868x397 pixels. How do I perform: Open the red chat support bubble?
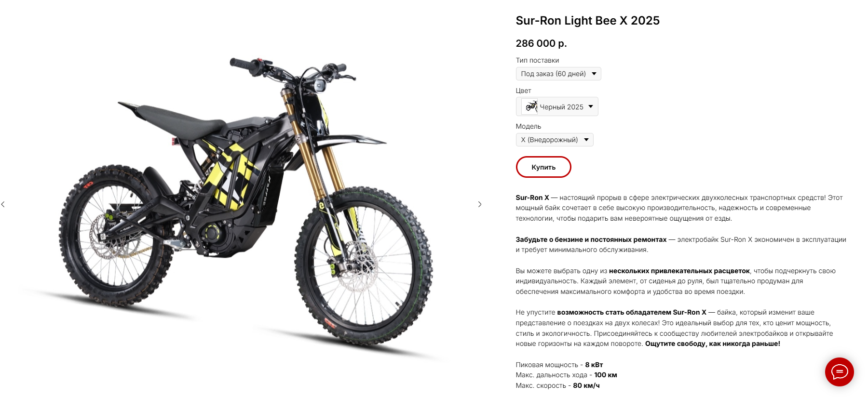[x=839, y=372]
